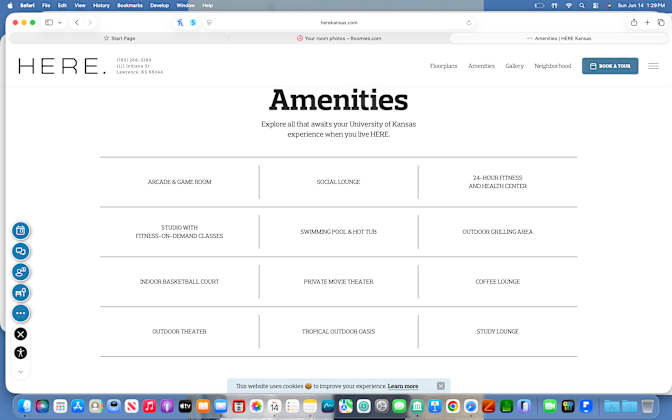Click the INDOOR BASKETBALL COURT amenity
Image resolution: width=672 pixels, height=420 pixels.
click(180, 282)
